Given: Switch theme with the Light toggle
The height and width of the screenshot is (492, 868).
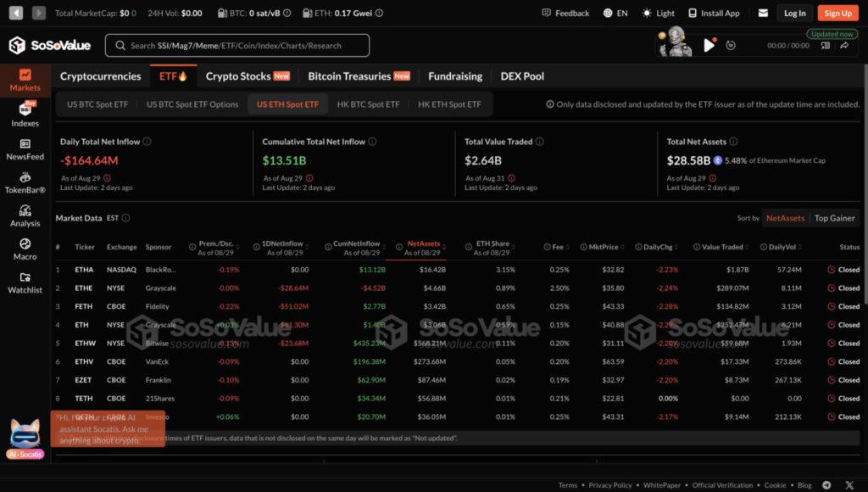Looking at the screenshot, I should (x=659, y=13).
